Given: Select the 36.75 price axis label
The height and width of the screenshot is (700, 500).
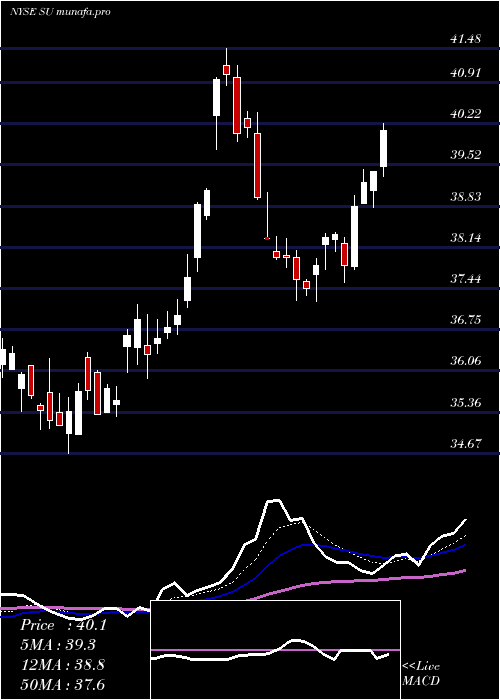Looking at the screenshot, I should click(465, 320).
